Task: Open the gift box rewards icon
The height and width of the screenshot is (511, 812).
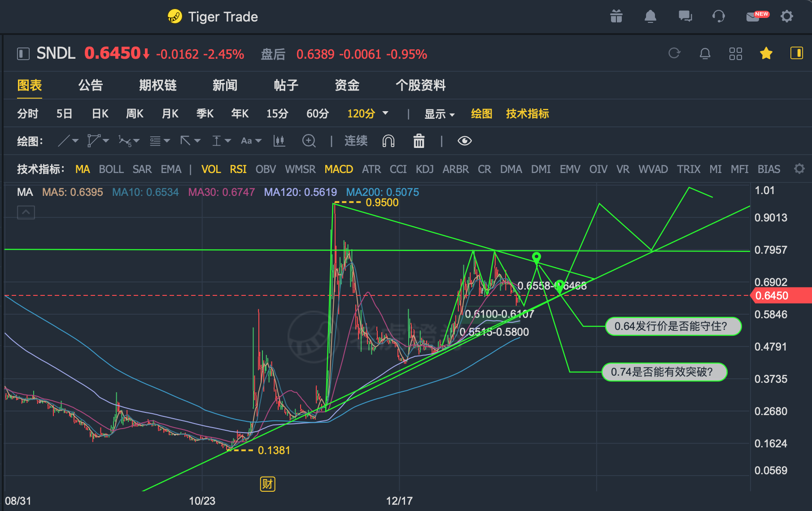Action: [616, 17]
